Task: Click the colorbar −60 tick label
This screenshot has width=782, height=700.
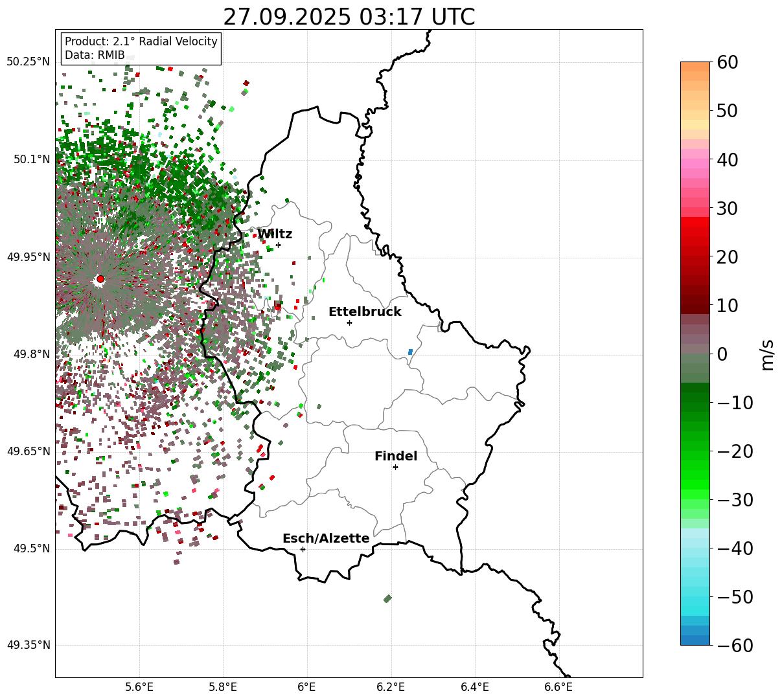Action: point(735,646)
